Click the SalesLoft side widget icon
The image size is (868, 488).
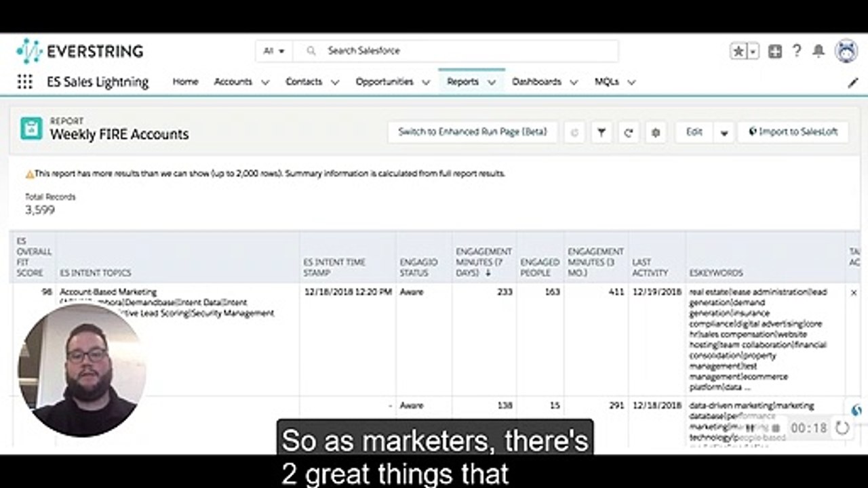(x=857, y=411)
